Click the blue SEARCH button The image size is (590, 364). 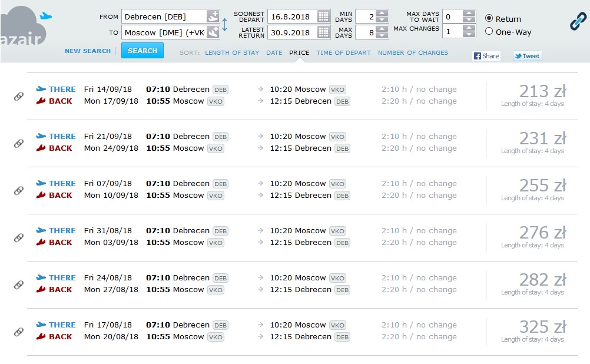142,51
